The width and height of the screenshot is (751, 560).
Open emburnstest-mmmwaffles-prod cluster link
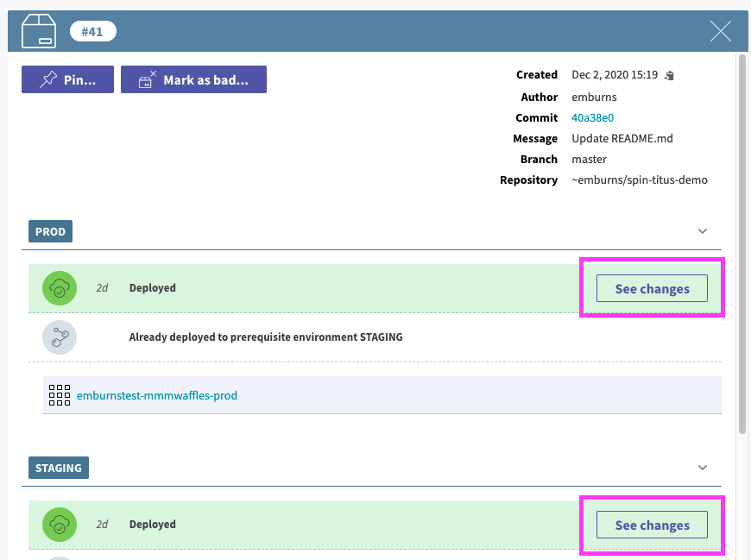156,395
